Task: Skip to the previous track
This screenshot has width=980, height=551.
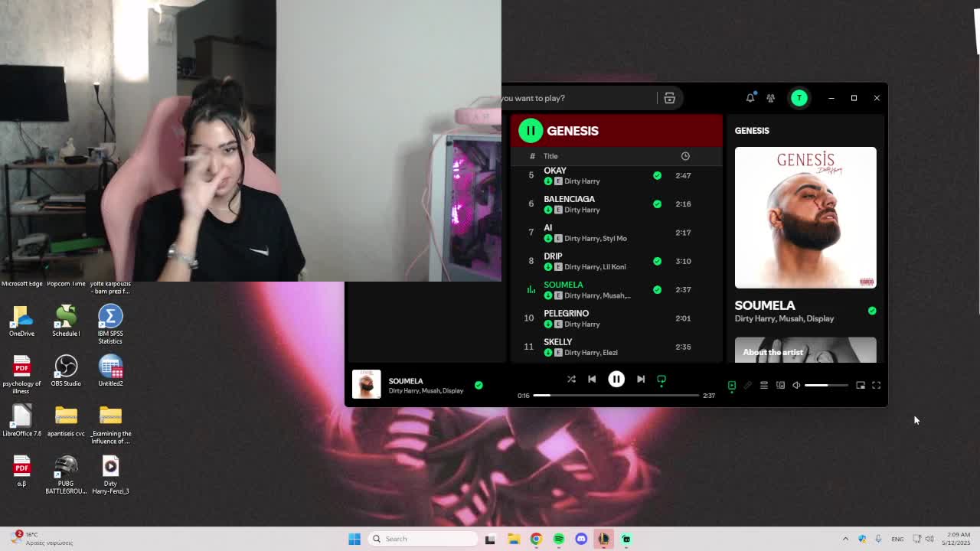Action: [x=592, y=379]
